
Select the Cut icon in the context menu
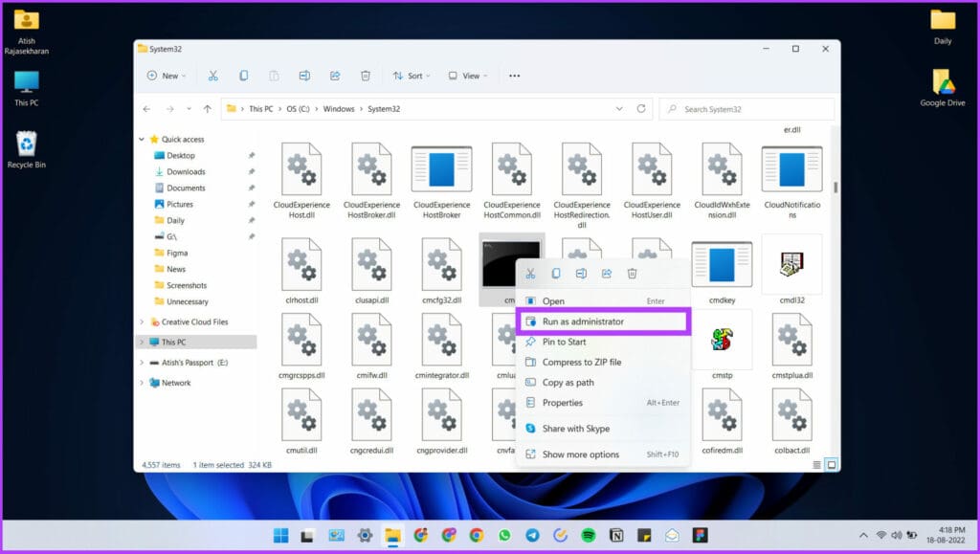[x=531, y=273]
